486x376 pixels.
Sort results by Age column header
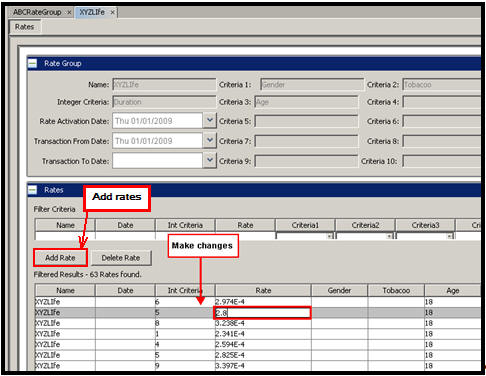pos(453,290)
